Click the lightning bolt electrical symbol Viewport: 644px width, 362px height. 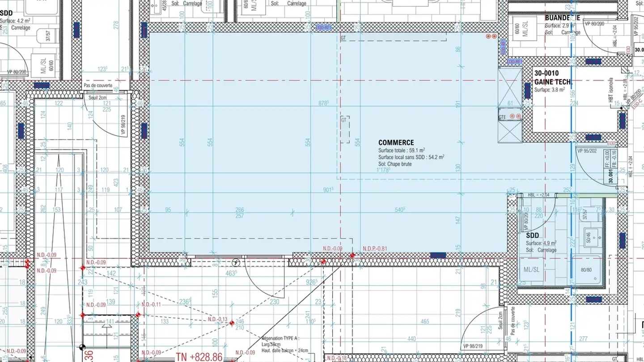(x=237, y=262)
